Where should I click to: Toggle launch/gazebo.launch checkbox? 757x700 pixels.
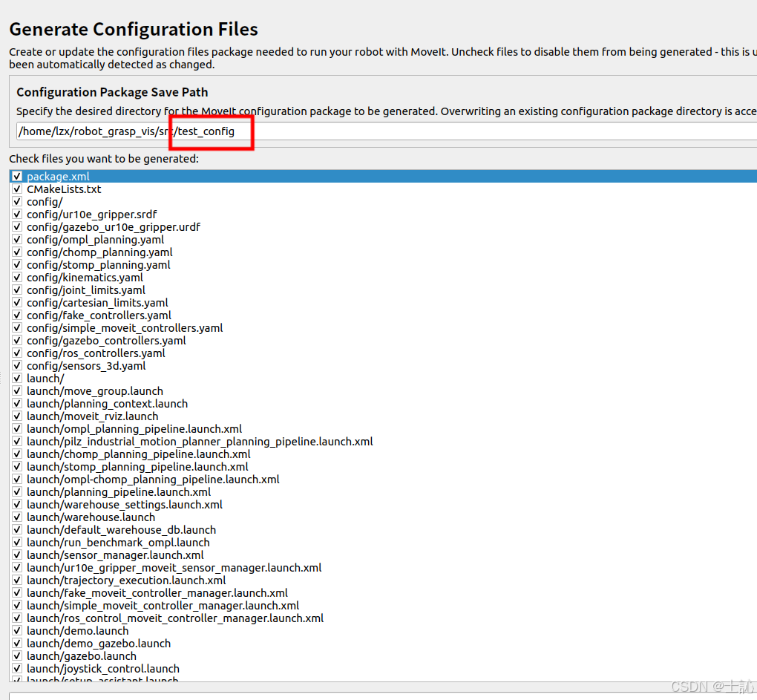[17, 655]
